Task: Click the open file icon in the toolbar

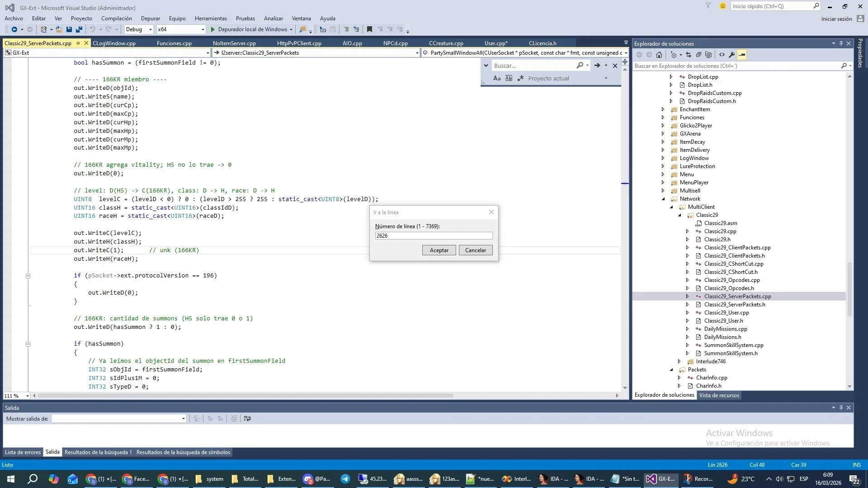Action: pos(59,29)
